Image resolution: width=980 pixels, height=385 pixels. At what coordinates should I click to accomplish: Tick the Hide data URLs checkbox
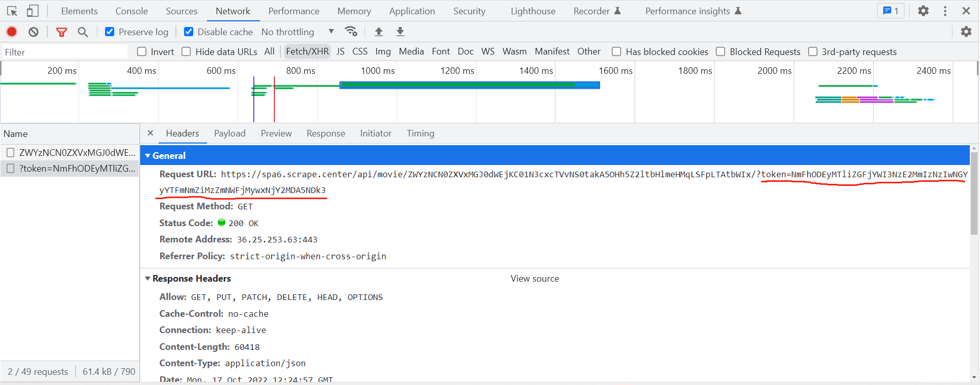pos(186,51)
